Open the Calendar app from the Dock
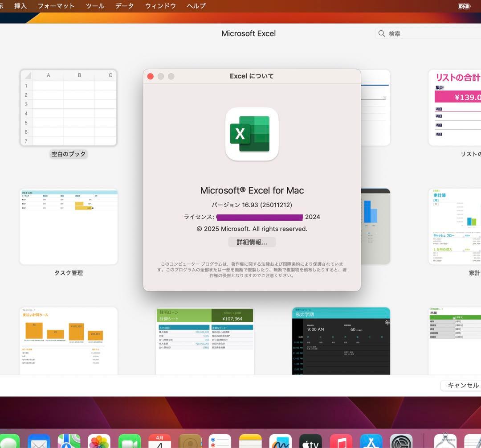 pyautogui.click(x=160, y=441)
